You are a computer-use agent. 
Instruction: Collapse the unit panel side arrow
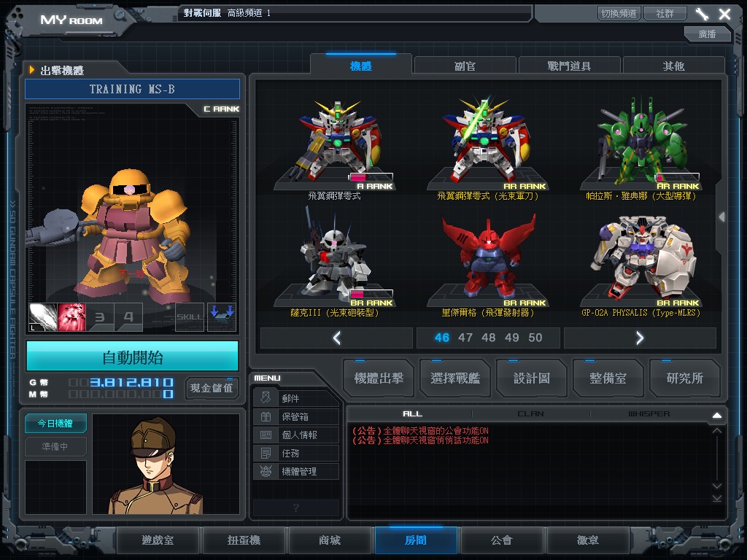click(x=721, y=217)
